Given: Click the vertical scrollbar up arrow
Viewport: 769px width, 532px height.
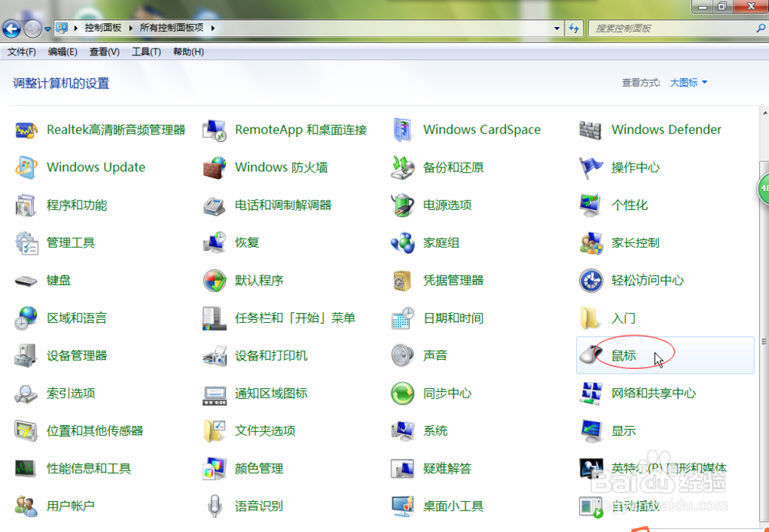Looking at the screenshot, I should (765, 113).
